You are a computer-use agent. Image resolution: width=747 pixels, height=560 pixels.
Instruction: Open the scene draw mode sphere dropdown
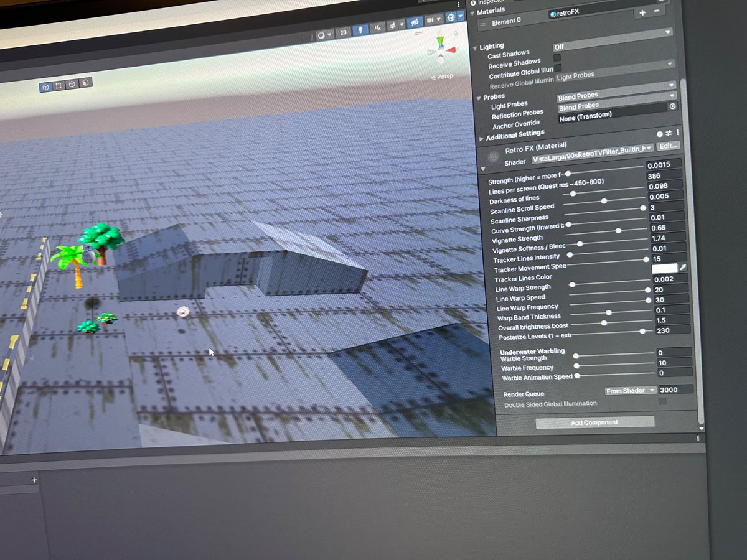pyautogui.click(x=324, y=35)
